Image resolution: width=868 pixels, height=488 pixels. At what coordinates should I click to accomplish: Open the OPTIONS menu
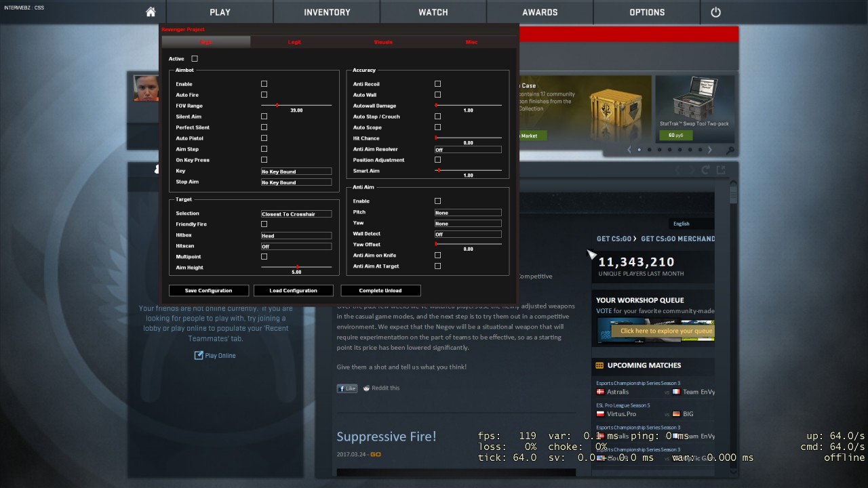[x=647, y=12]
